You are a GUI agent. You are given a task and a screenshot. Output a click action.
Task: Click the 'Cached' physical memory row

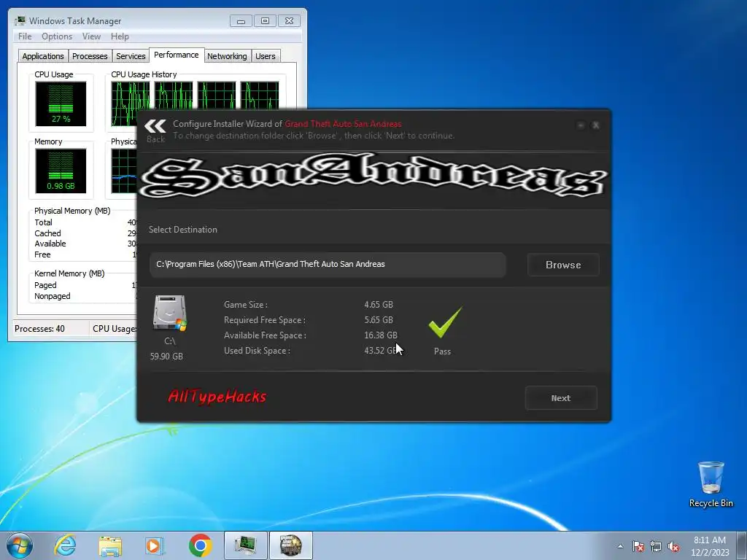tap(85, 233)
